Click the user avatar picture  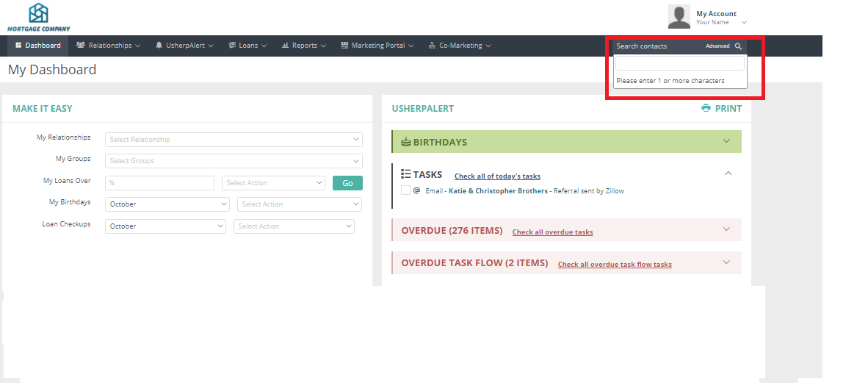click(x=679, y=16)
